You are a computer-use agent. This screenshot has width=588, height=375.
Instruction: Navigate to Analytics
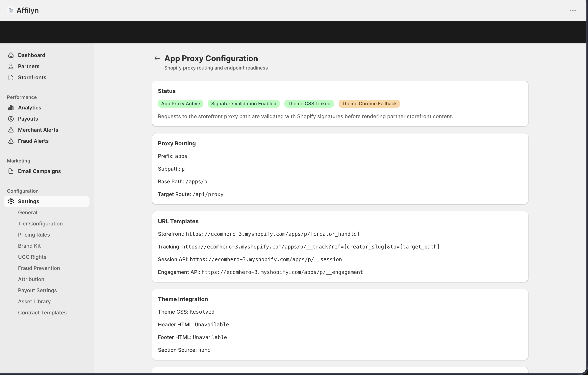point(46,108)
